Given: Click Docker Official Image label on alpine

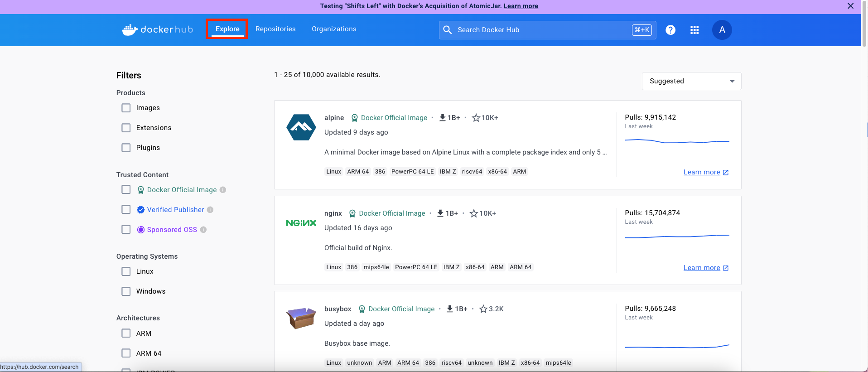Looking at the screenshot, I should (394, 118).
